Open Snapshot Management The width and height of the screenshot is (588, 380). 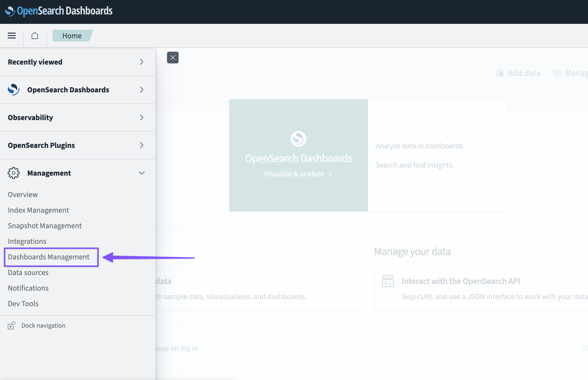coord(45,226)
